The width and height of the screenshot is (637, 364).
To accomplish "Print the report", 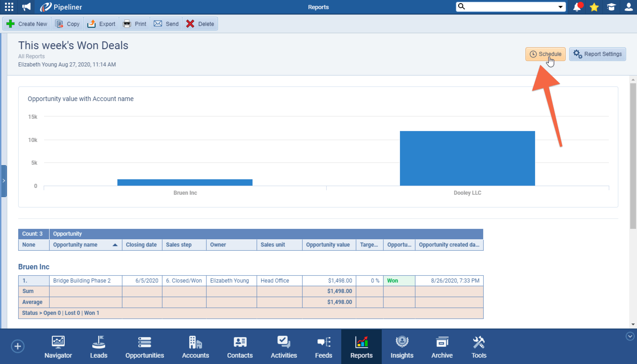I will click(x=134, y=23).
